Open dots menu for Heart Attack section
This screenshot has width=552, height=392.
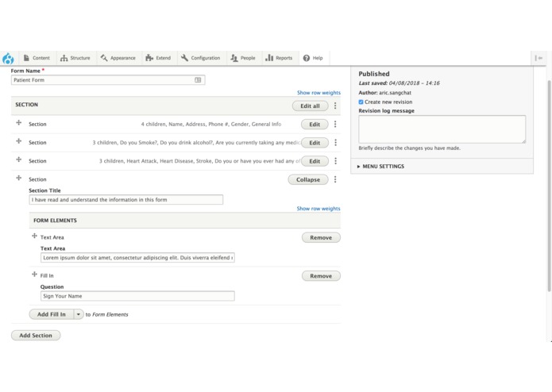(335, 161)
